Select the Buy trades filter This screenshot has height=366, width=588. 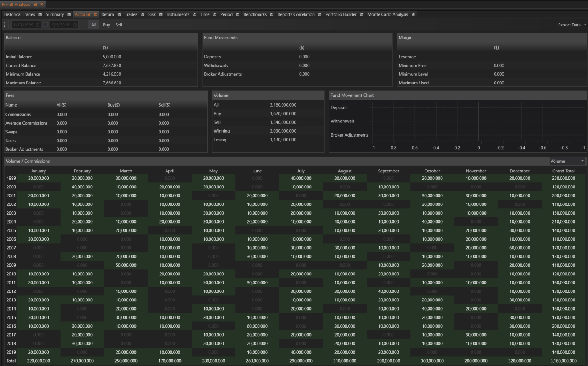(x=106, y=25)
